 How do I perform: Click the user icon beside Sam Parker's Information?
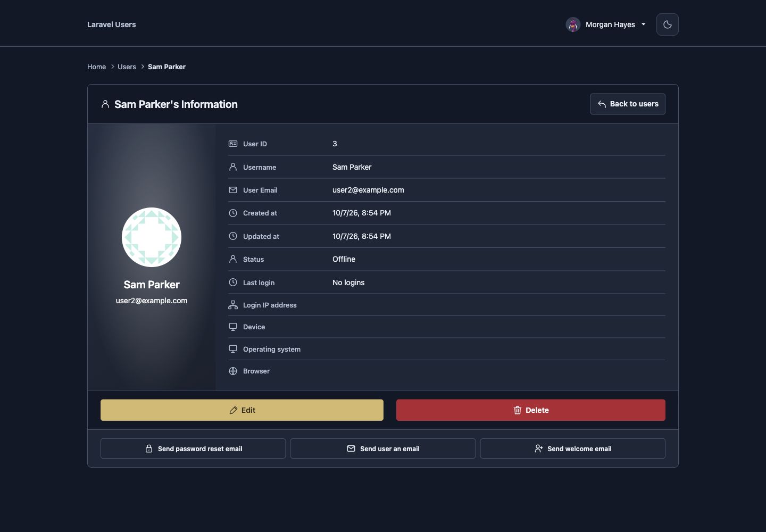(105, 104)
